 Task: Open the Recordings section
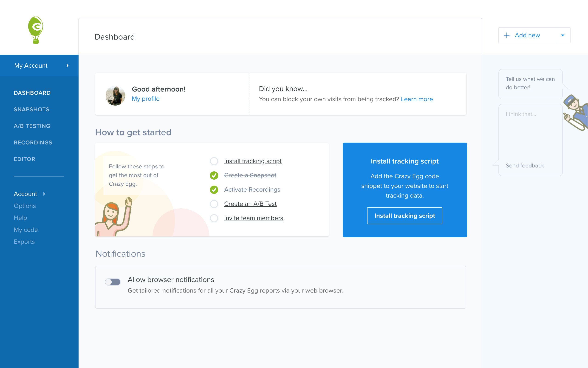(x=33, y=142)
